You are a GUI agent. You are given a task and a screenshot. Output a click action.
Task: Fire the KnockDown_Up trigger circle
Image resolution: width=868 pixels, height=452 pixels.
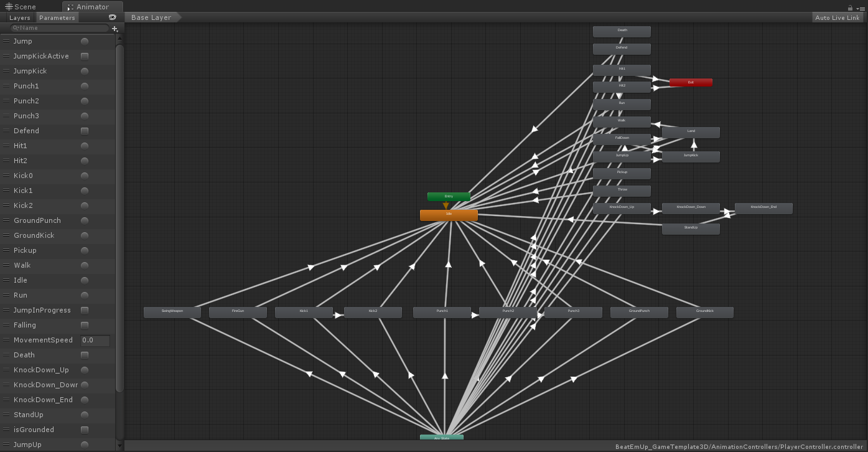85,370
